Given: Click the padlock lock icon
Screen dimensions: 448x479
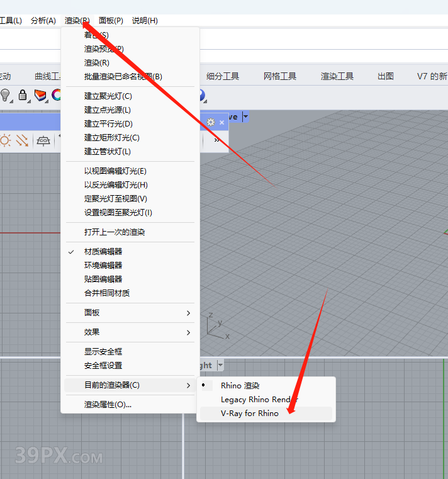Looking at the screenshot, I should pyautogui.click(x=23, y=95).
